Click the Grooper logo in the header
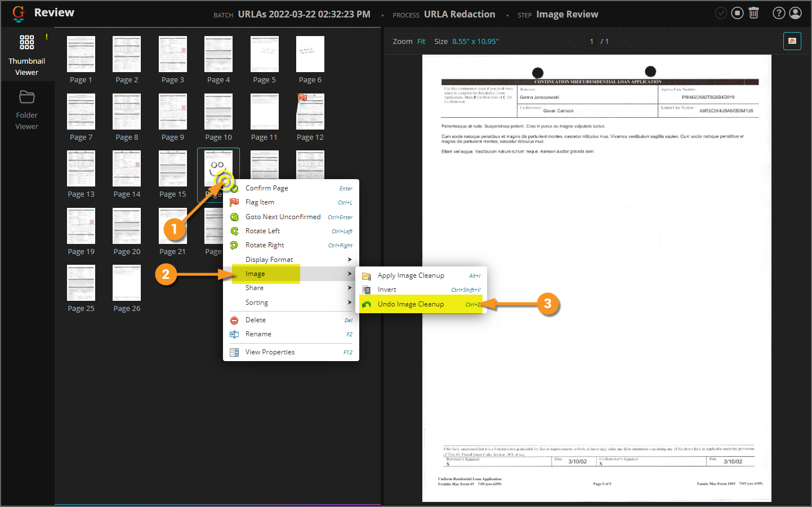812x507 pixels. pyautogui.click(x=19, y=14)
